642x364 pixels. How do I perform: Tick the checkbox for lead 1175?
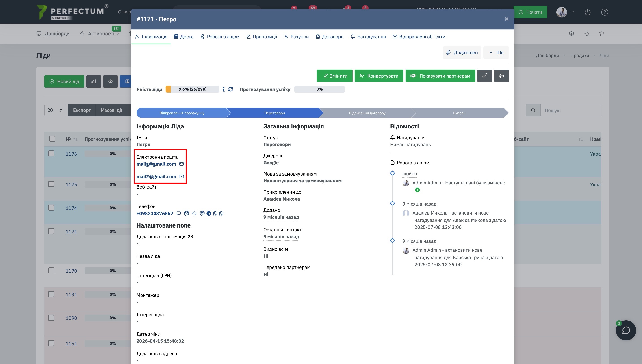click(51, 184)
